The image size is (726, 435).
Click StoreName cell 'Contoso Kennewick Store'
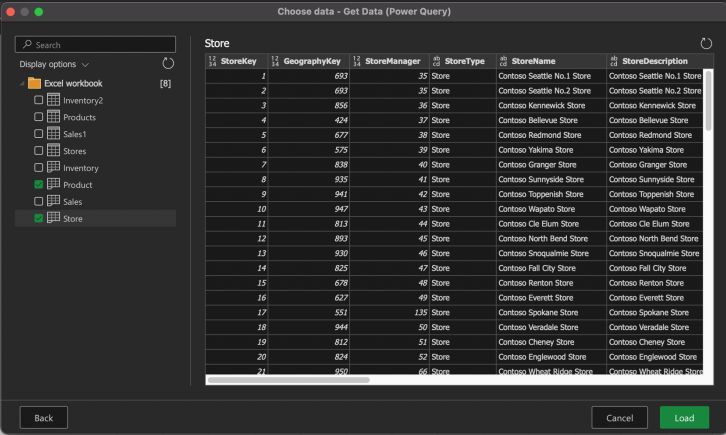point(551,106)
